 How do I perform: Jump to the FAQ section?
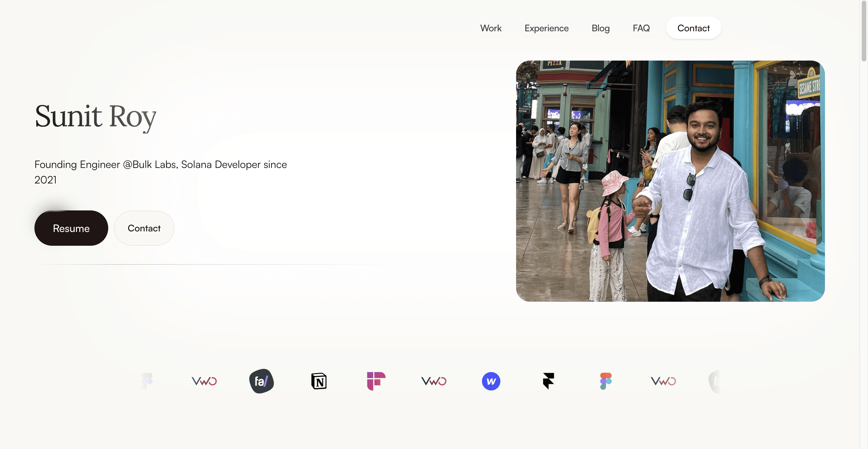pyautogui.click(x=641, y=28)
